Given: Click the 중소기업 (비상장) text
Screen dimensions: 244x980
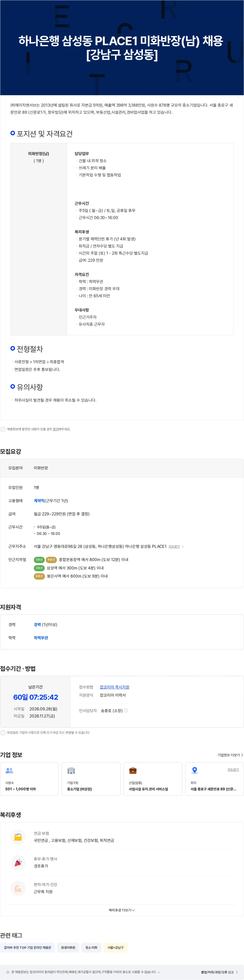Looking at the screenshot, I should 79,789.
